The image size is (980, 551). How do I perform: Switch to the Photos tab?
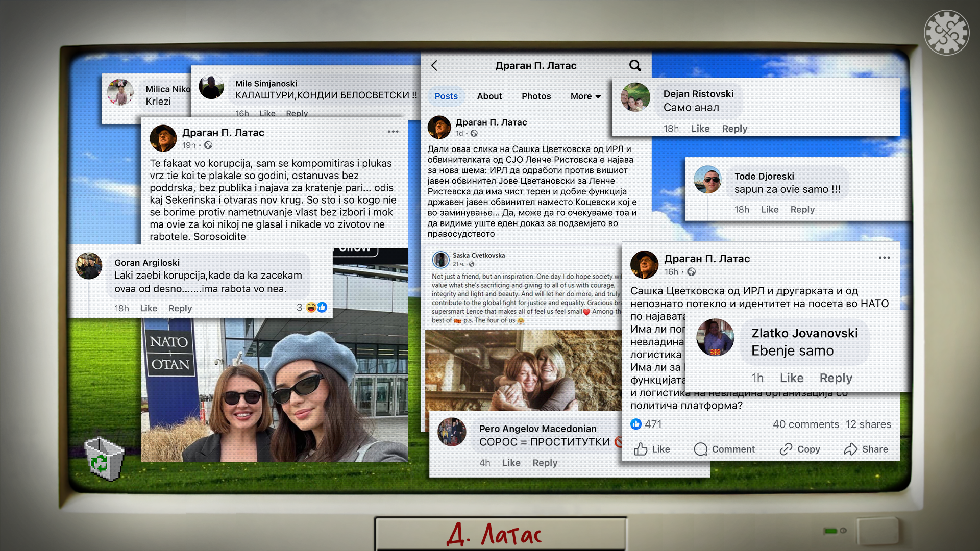pyautogui.click(x=536, y=96)
